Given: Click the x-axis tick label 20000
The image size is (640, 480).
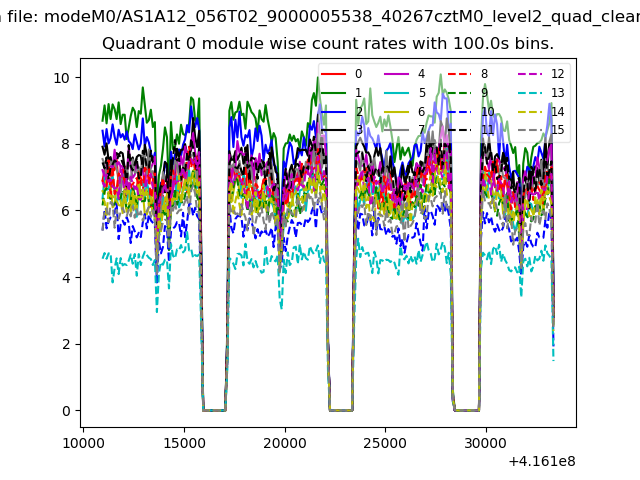Looking at the screenshot, I should (285, 442).
